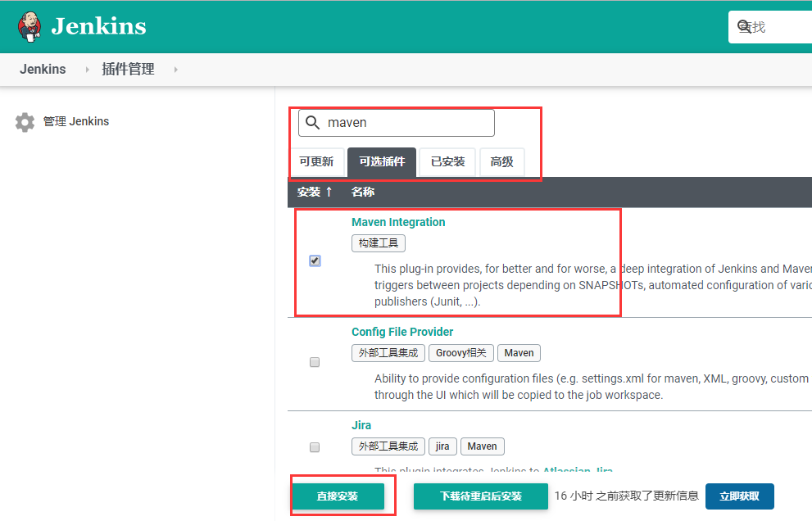
Task: Click 下载待重启后安装 button
Action: pyautogui.click(x=481, y=496)
